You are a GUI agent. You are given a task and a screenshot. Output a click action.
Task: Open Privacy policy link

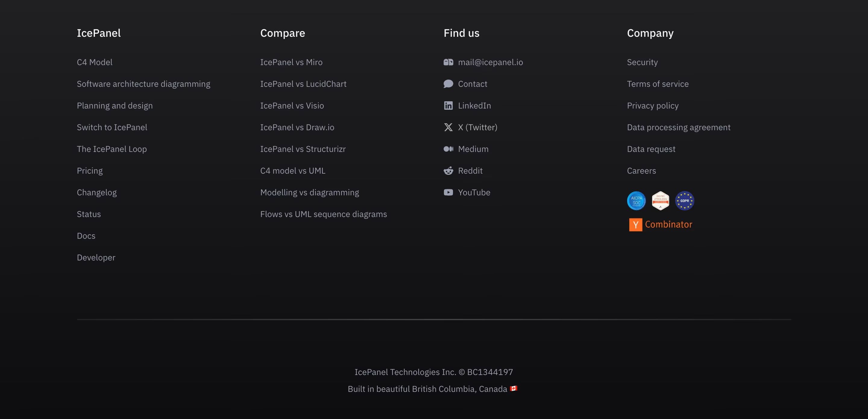tap(653, 106)
